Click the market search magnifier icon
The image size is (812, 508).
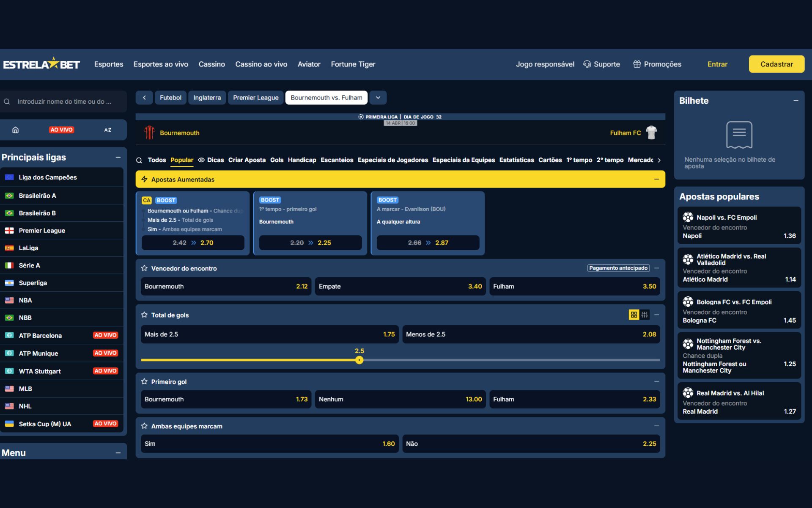click(139, 160)
